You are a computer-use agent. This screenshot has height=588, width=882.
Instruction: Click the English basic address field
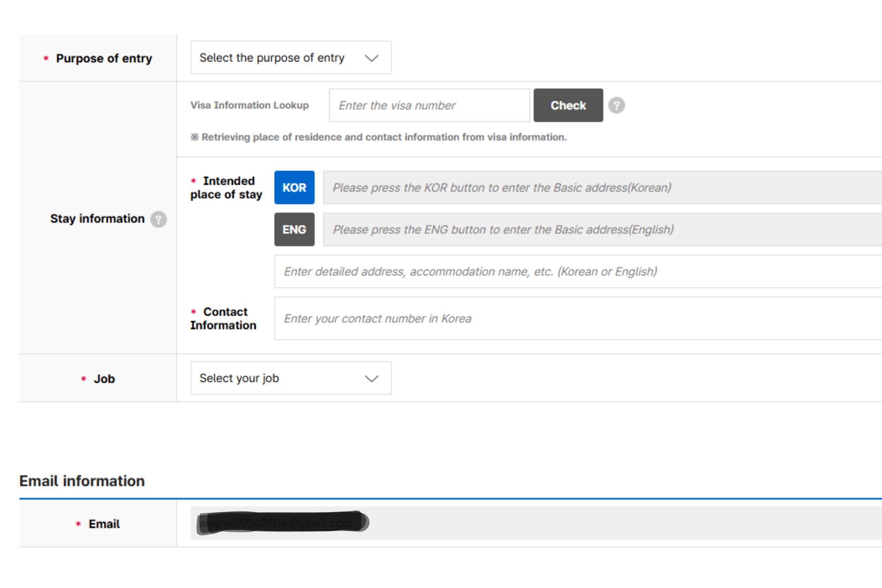click(600, 229)
